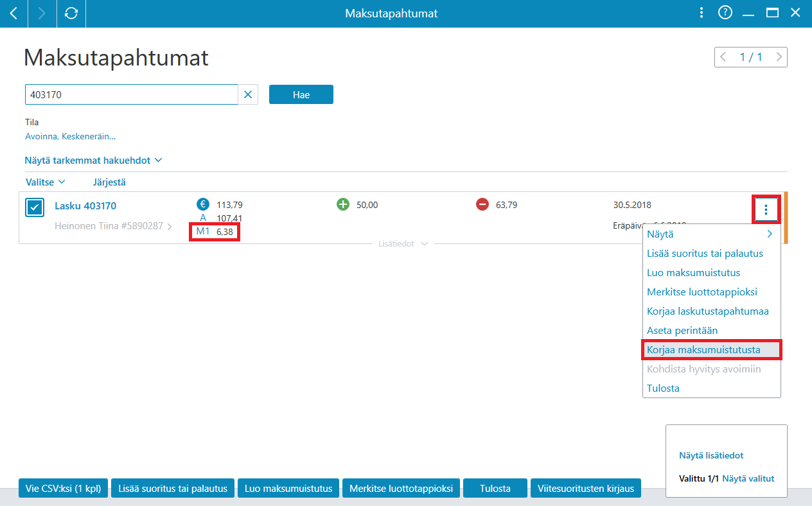Viewport: 812px width, 506px height.
Task: Select Korjaa maksumuistutusta menu item
Action: point(712,350)
